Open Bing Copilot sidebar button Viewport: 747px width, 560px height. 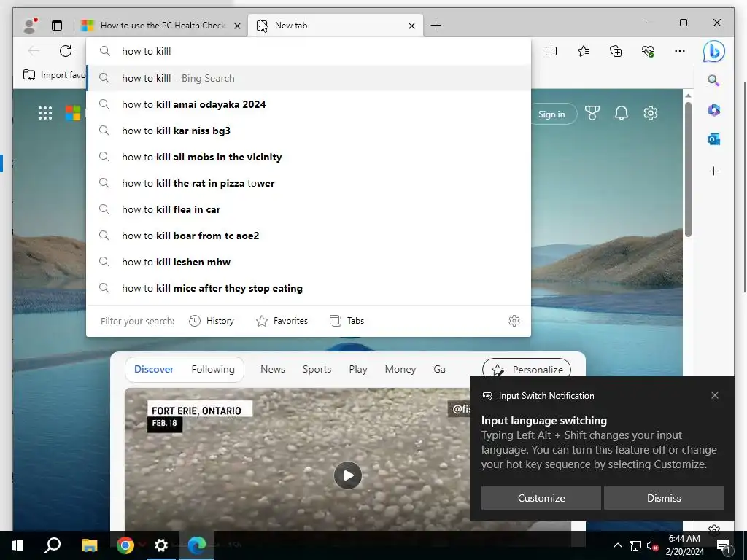pyautogui.click(x=713, y=52)
